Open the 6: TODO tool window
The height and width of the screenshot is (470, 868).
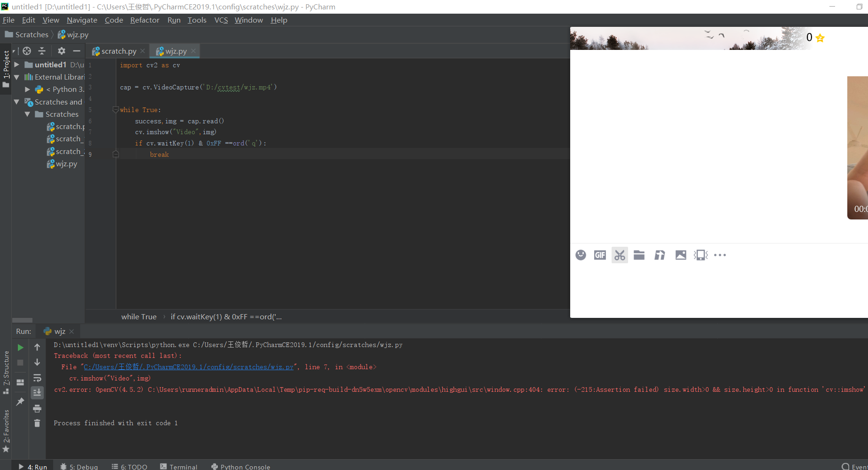[x=129, y=466]
